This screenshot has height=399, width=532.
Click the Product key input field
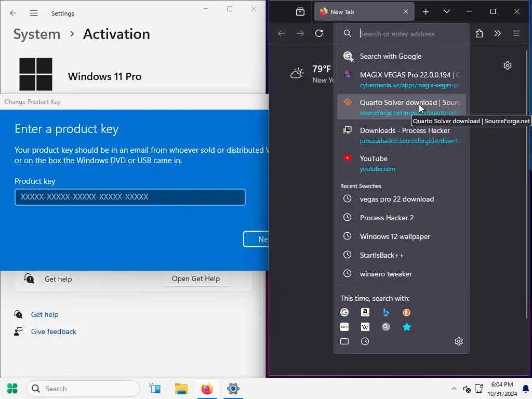tap(130, 197)
